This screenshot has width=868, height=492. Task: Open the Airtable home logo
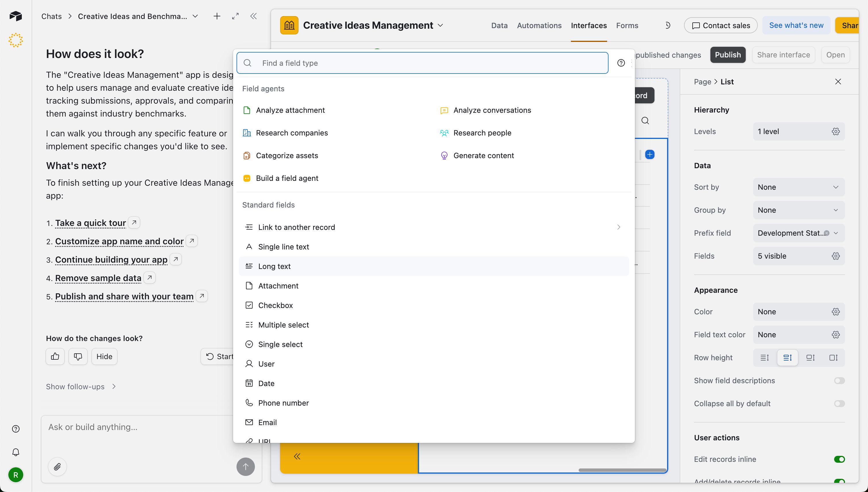click(15, 16)
